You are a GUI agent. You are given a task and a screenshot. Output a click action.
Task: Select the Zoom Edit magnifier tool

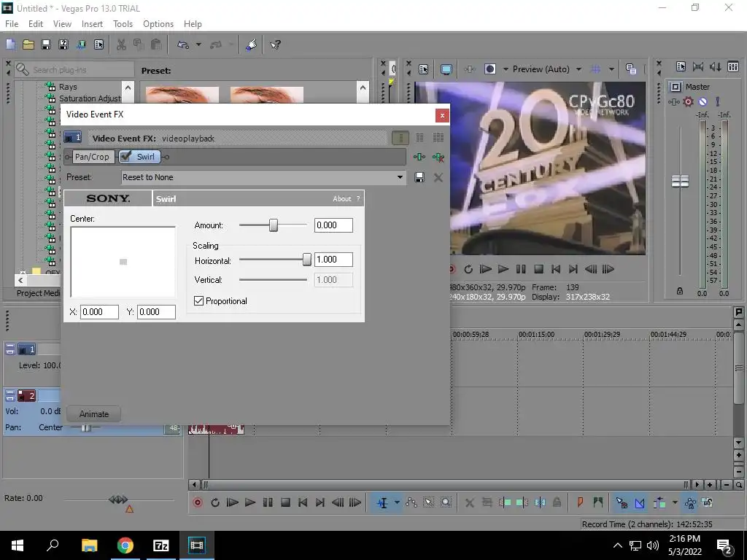446,502
